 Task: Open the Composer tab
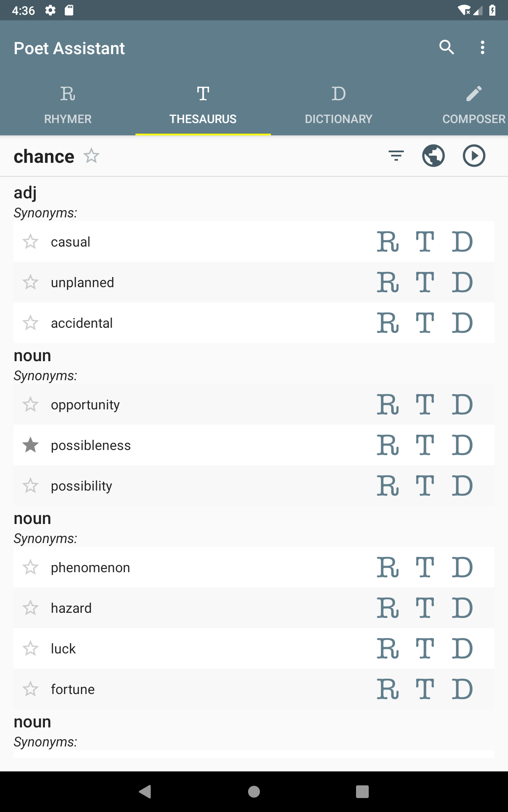click(474, 104)
